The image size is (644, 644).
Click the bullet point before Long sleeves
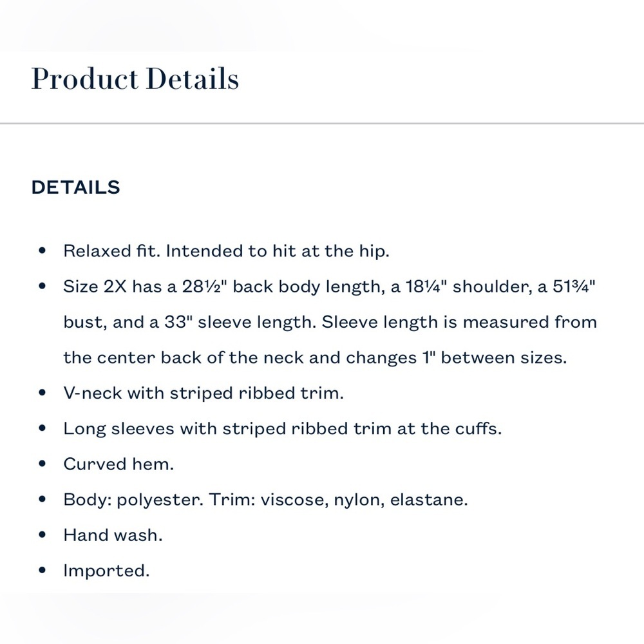(42, 428)
